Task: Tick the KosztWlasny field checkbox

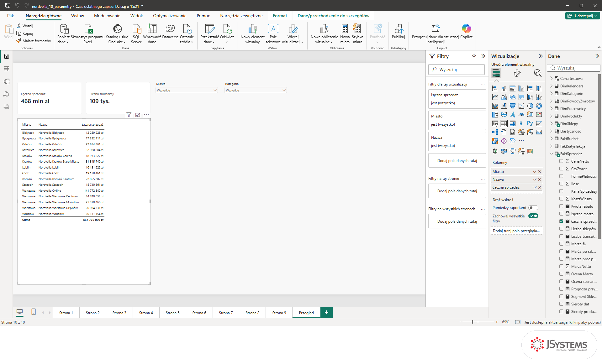Action: 561,199
